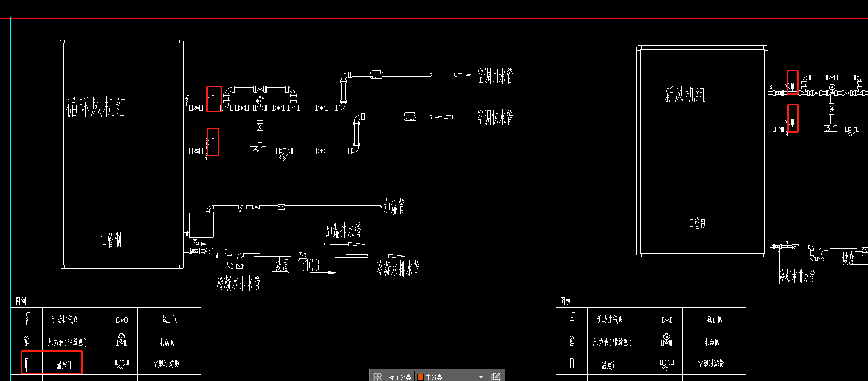Click Y型过滤器 text in 循环风机组 legend

[166, 364]
